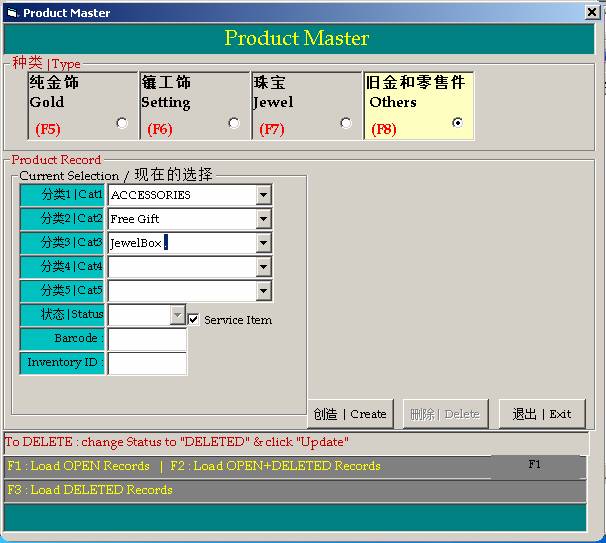Toggle the Service Item checkbox
Image resolution: width=606 pixels, height=543 pixels.
(x=194, y=319)
